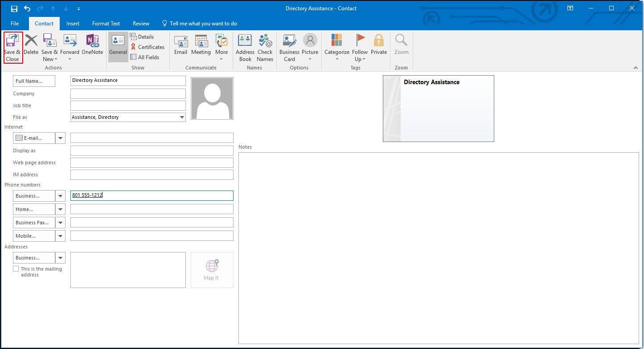Click the Zoom magnifier icon

tap(401, 45)
